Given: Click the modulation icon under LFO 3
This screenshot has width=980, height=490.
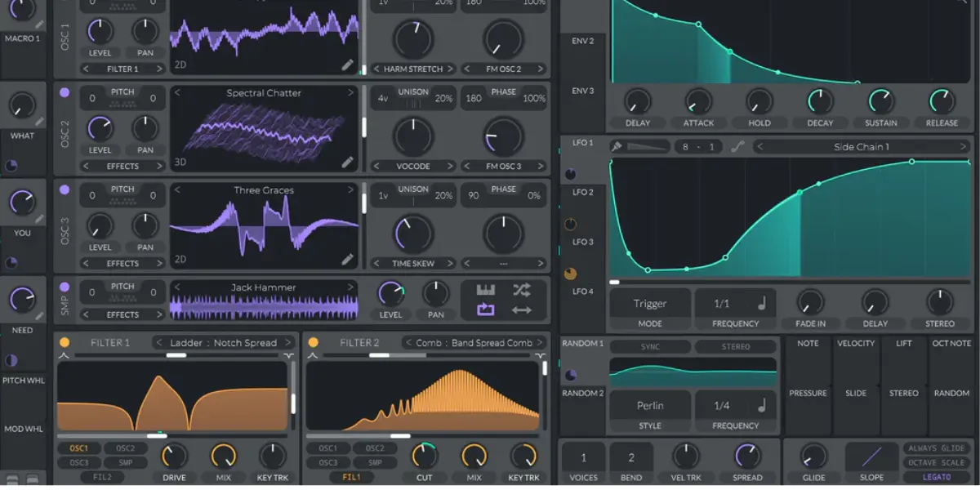Looking at the screenshot, I should pyautogui.click(x=570, y=274).
